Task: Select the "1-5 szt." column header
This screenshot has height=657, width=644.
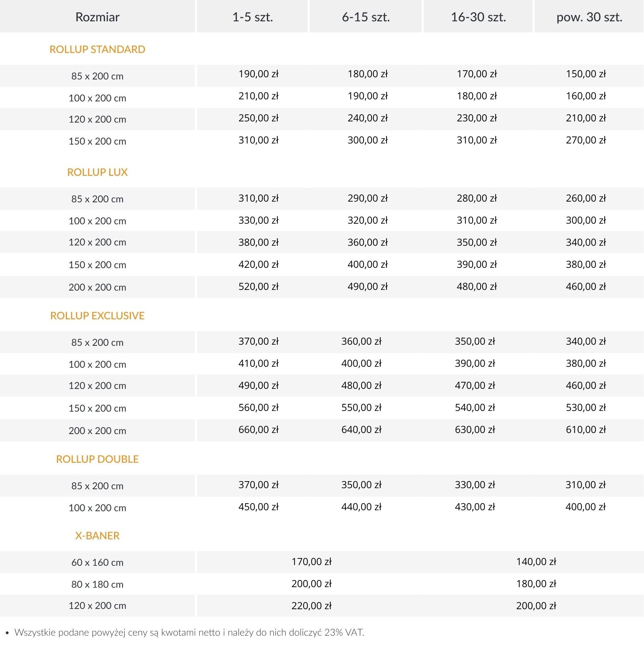Action: pyautogui.click(x=252, y=17)
